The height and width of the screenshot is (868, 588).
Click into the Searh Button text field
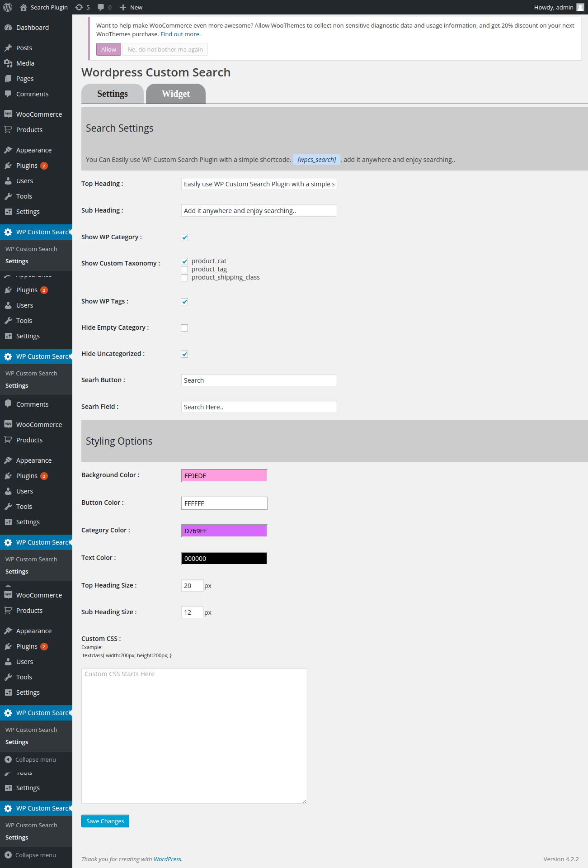(259, 380)
